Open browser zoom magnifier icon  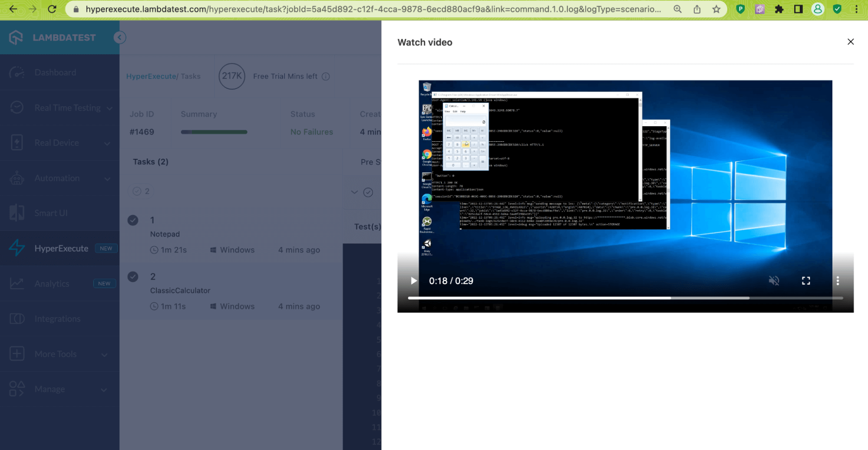(x=677, y=9)
